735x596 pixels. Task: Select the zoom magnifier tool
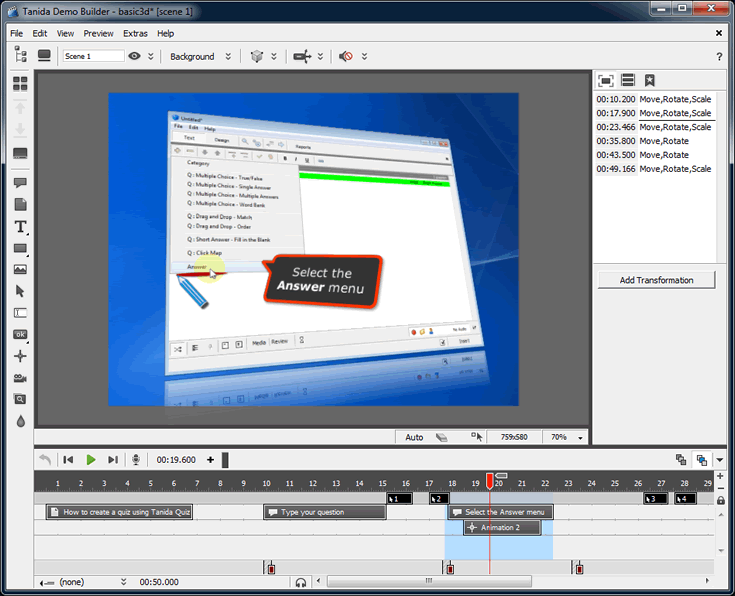(x=20, y=400)
